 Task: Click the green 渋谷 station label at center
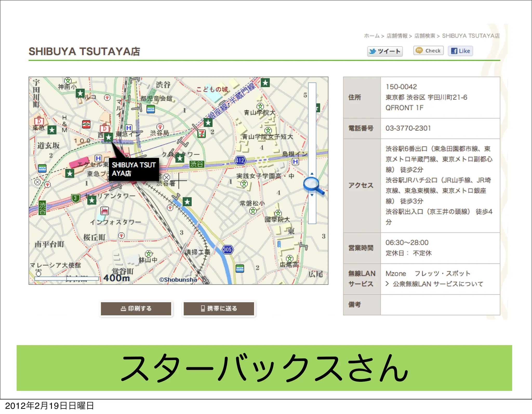click(197, 164)
